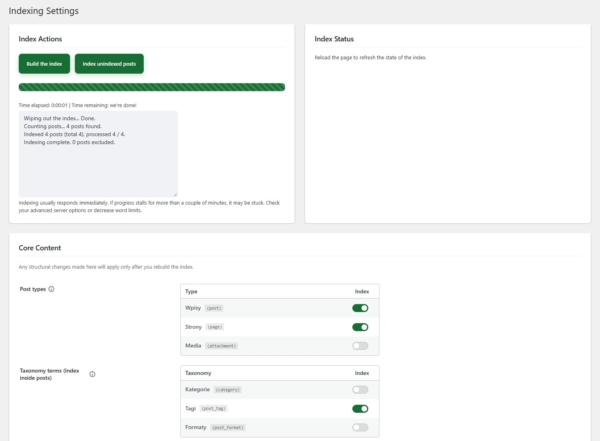
Task: Enable indexing for Formaty (post_format)
Action: click(360, 427)
